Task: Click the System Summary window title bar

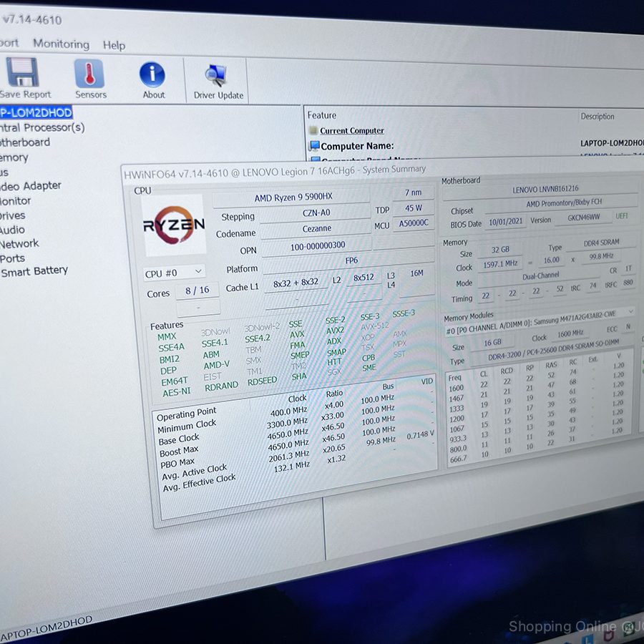Action: pyautogui.click(x=382, y=170)
